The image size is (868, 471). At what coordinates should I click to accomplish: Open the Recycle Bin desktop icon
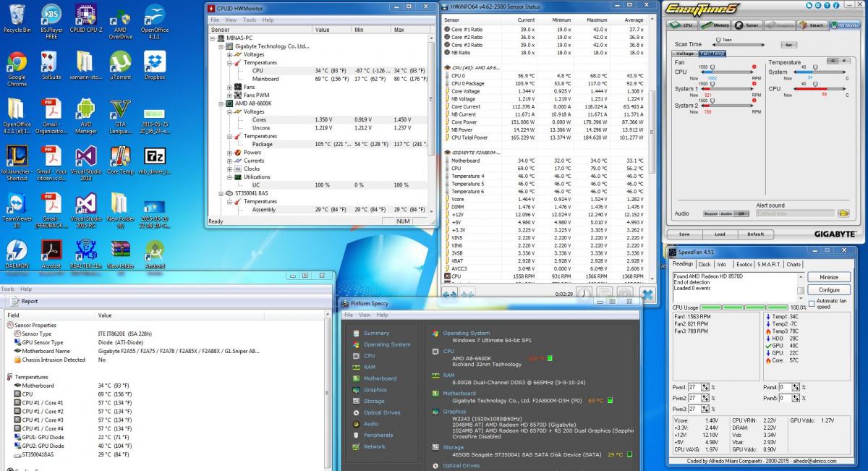16,19
